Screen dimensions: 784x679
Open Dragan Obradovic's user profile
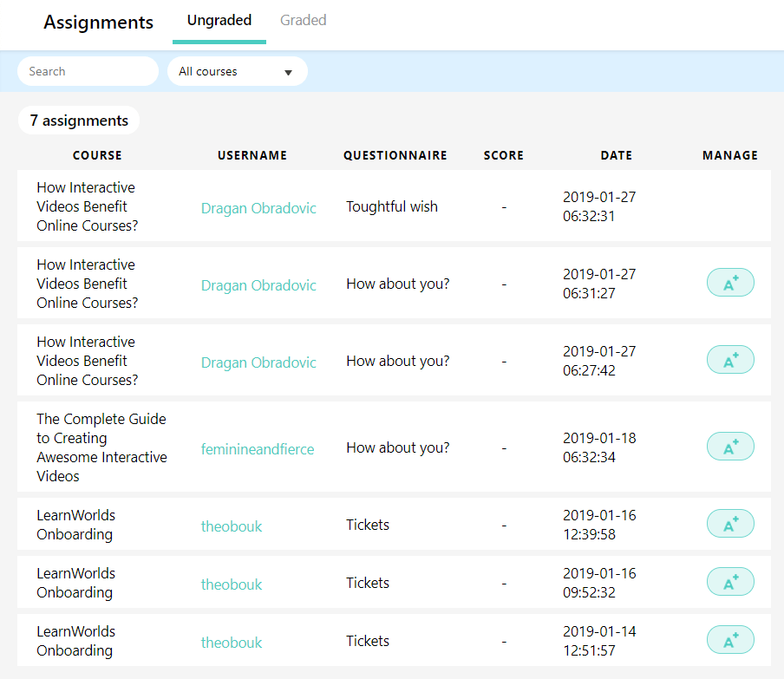(x=258, y=208)
